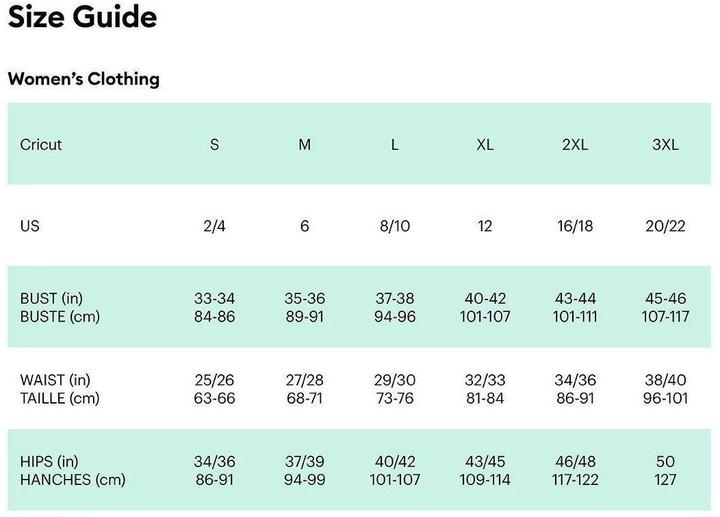This screenshot has width=720, height=517.
Task: Click the HIPS (in) row label
Action: [49, 461]
